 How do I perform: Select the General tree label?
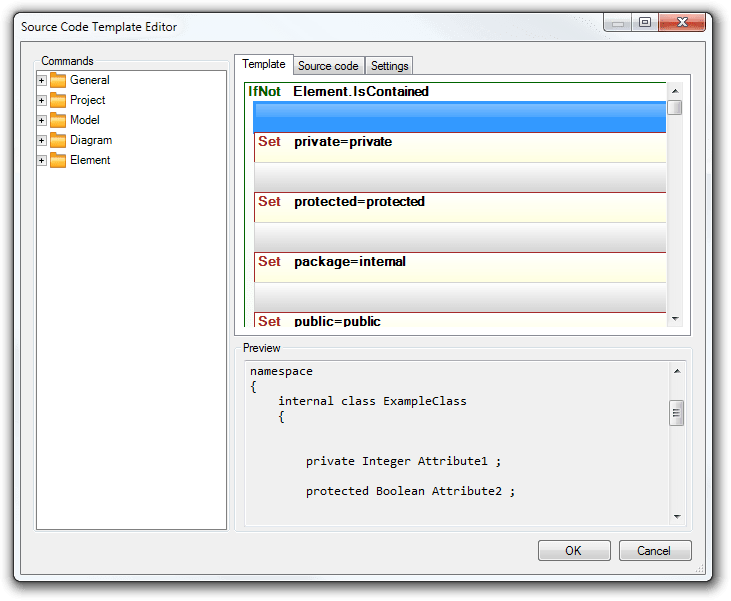pos(90,80)
